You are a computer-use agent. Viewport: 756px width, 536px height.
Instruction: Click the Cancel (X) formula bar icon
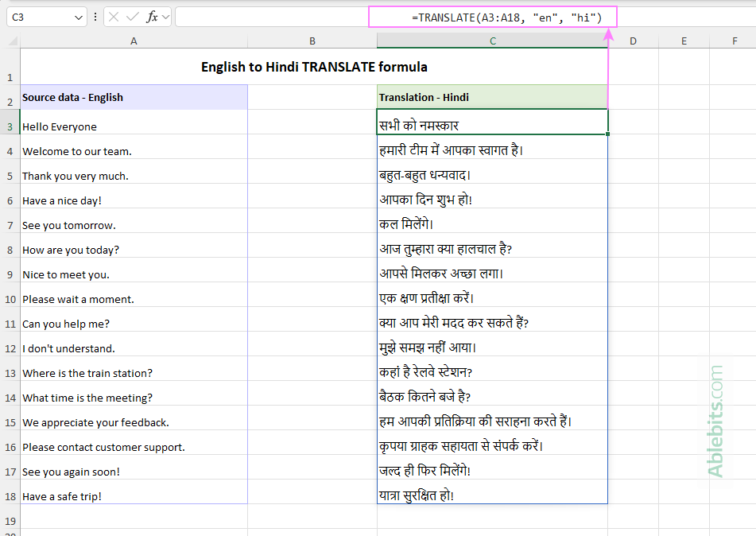point(114,17)
